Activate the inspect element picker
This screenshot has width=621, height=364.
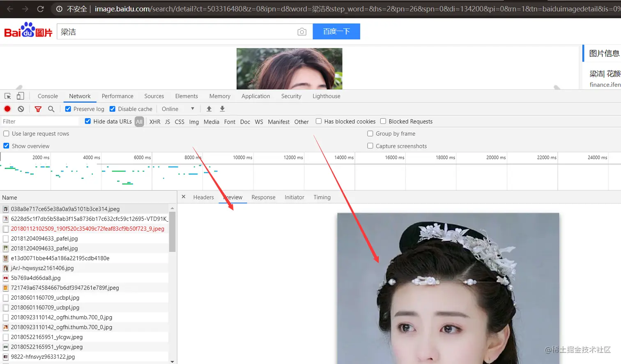pyautogui.click(x=8, y=96)
